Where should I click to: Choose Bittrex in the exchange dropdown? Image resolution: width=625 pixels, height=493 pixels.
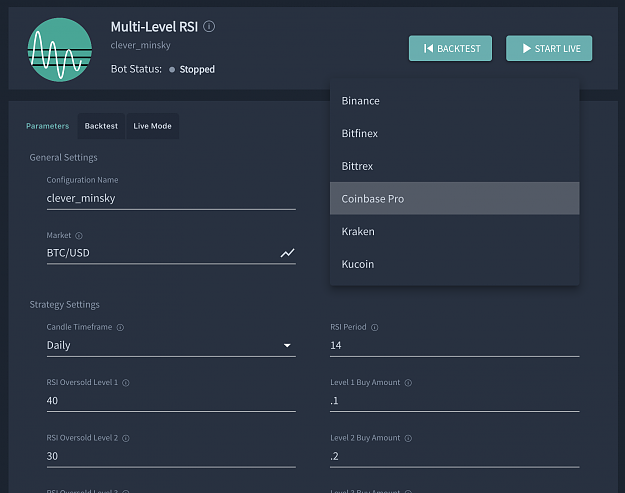454,166
